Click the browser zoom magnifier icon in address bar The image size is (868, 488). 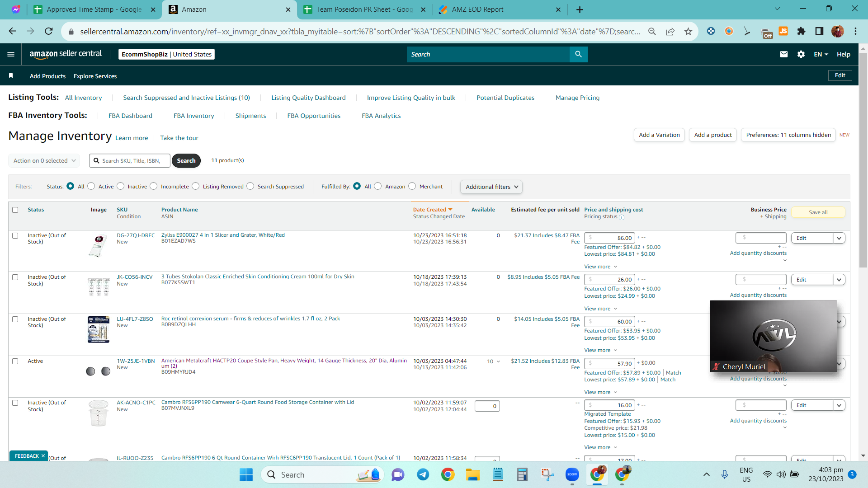[652, 31]
